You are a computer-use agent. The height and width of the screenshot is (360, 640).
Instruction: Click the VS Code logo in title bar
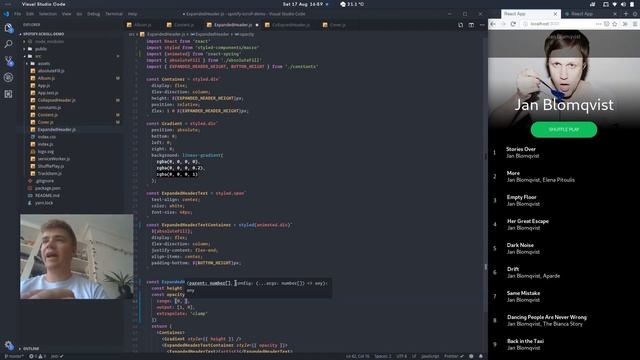tap(6, 14)
